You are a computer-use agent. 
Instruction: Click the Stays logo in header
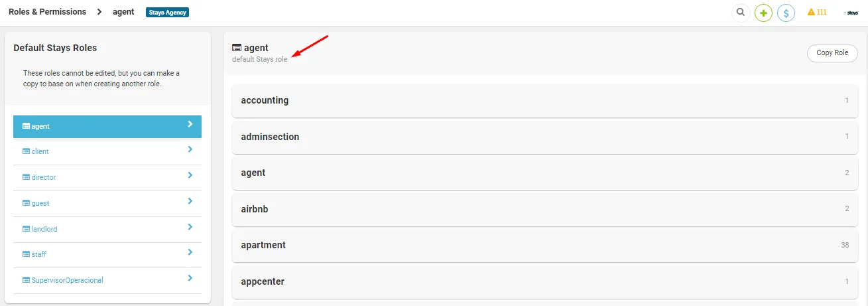click(x=851, y=13)
